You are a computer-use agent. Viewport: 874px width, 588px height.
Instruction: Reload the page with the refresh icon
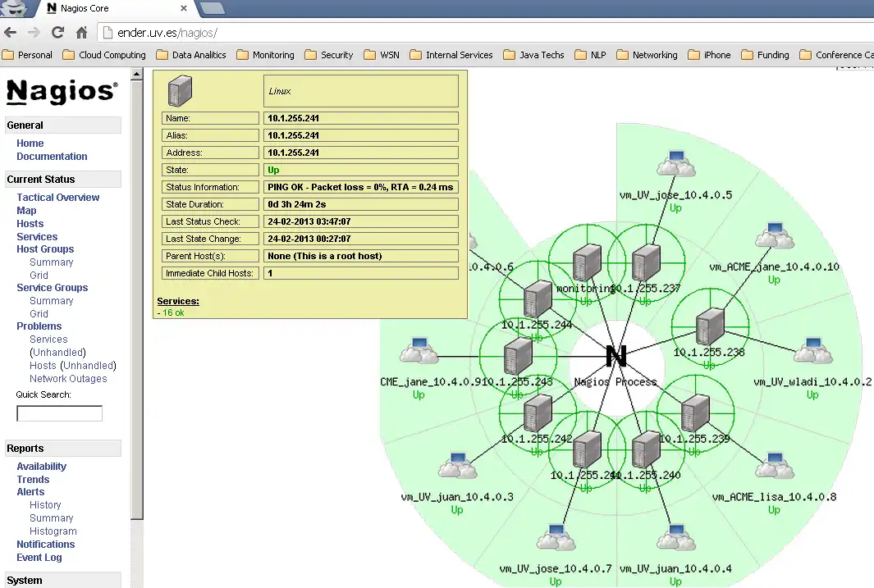coord(57,32)
